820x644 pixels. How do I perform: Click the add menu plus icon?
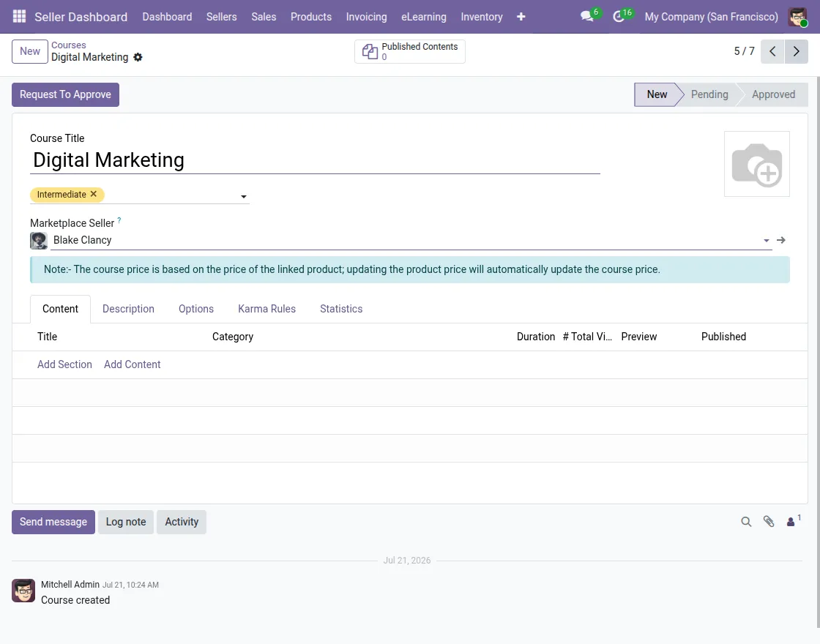coord(521,17)
